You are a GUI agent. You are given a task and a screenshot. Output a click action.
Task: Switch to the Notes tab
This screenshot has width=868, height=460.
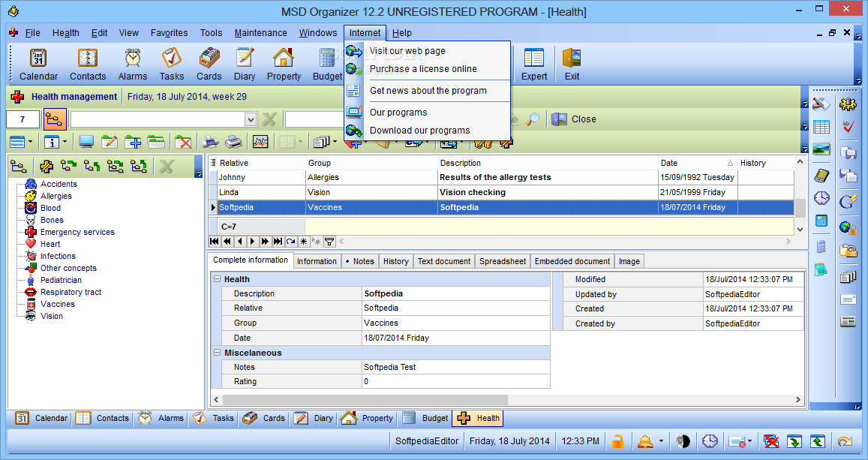pyautogui.click(x=359, y=261)
